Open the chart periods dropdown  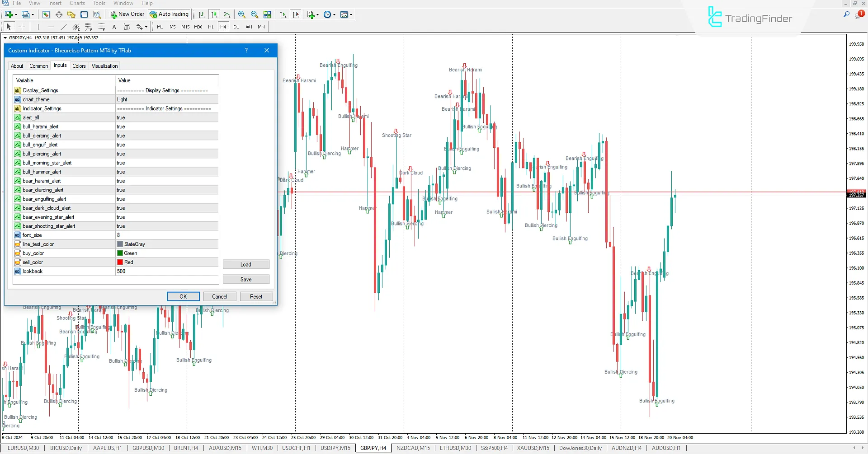pyautogui.click(x=335, y=14)
